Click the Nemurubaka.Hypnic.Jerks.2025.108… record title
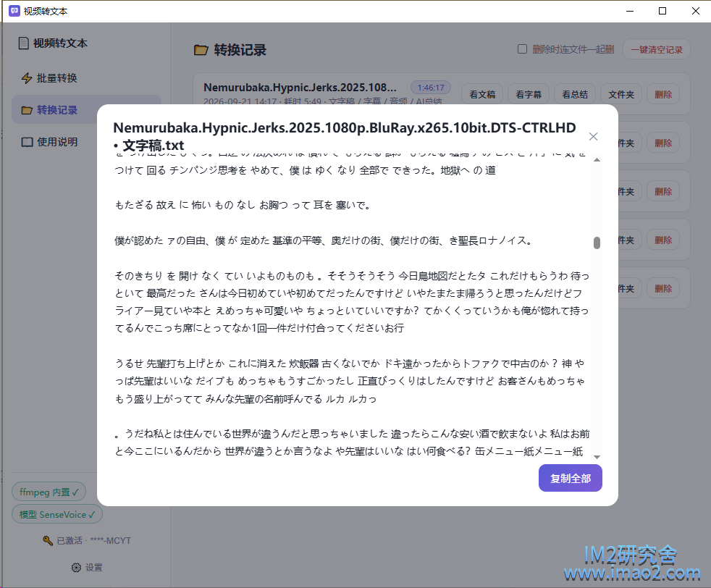The image size is (711, 588). 300,87
